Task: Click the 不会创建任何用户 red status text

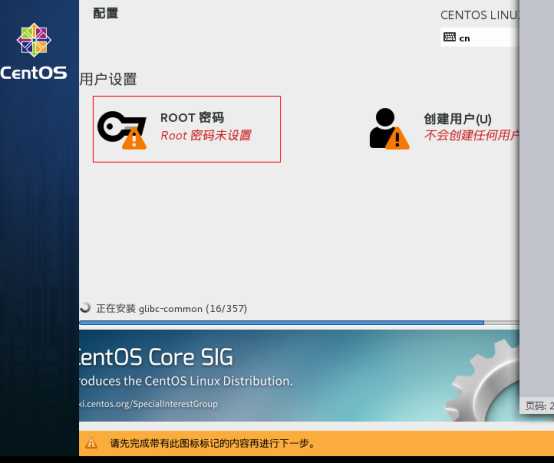Action: coord(472,135)
